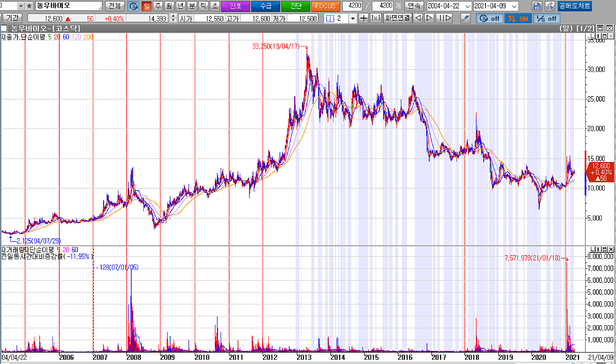Viewport: 616px width, 364px height.
Task: Select the drawing pen tool icon
Action: pos(465,18)
